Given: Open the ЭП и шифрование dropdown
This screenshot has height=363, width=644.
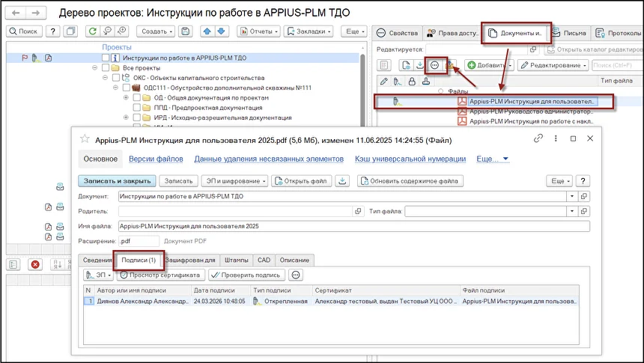Looking at the screenshot, I should [235, 181].
